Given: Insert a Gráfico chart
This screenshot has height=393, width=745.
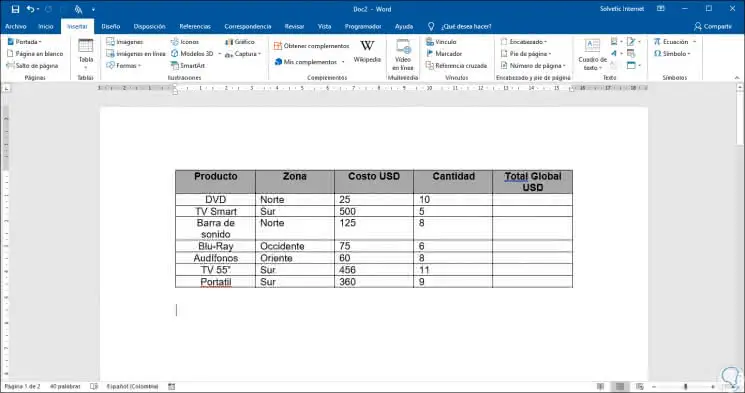Looking at the screenshot, I should (240, 42).
